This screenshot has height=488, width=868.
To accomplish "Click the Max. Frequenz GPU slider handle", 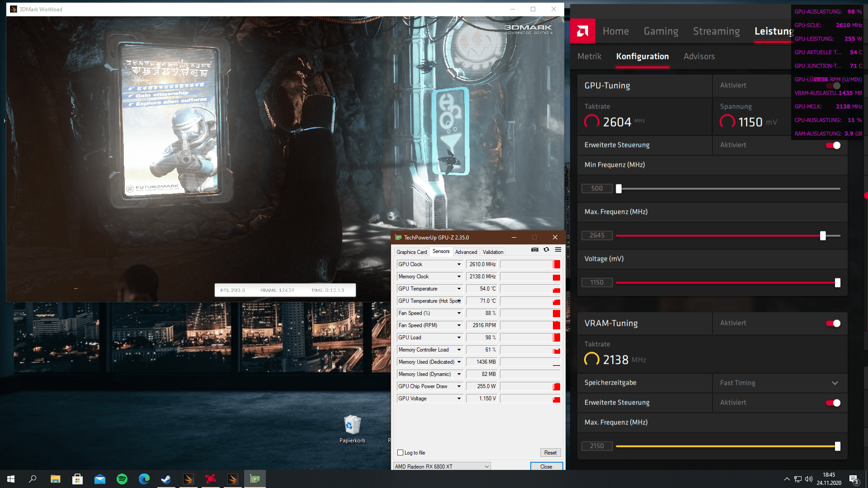I will click(823, 236).
